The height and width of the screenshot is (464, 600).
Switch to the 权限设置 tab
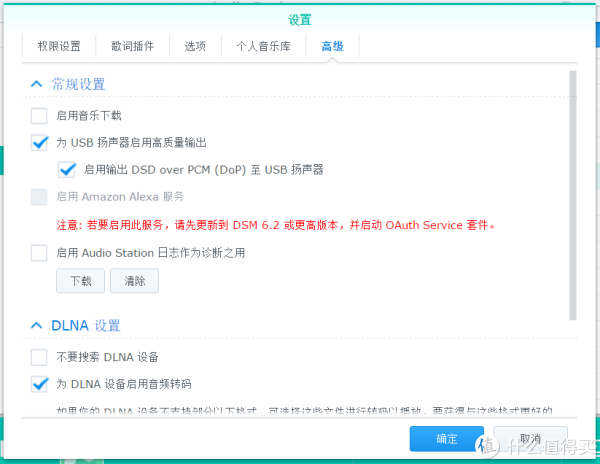pos(59,46)
